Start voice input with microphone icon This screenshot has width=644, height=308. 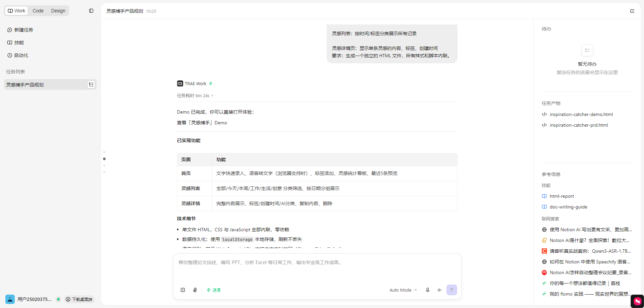pos(428,290)
